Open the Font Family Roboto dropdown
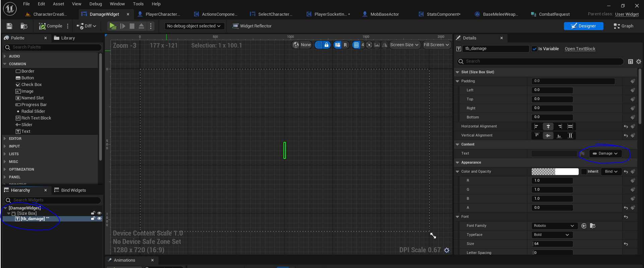Image resolution: width=644 pixels, height=268 pixels. pyautogui.click(x=554, y=226)
